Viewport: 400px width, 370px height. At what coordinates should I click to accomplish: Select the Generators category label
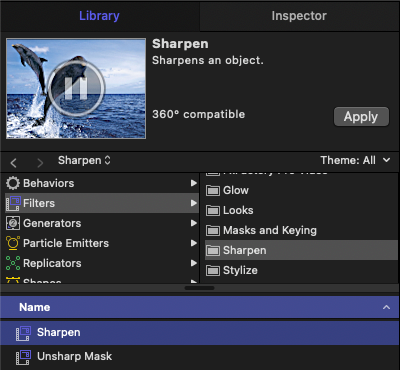(52, 223)
